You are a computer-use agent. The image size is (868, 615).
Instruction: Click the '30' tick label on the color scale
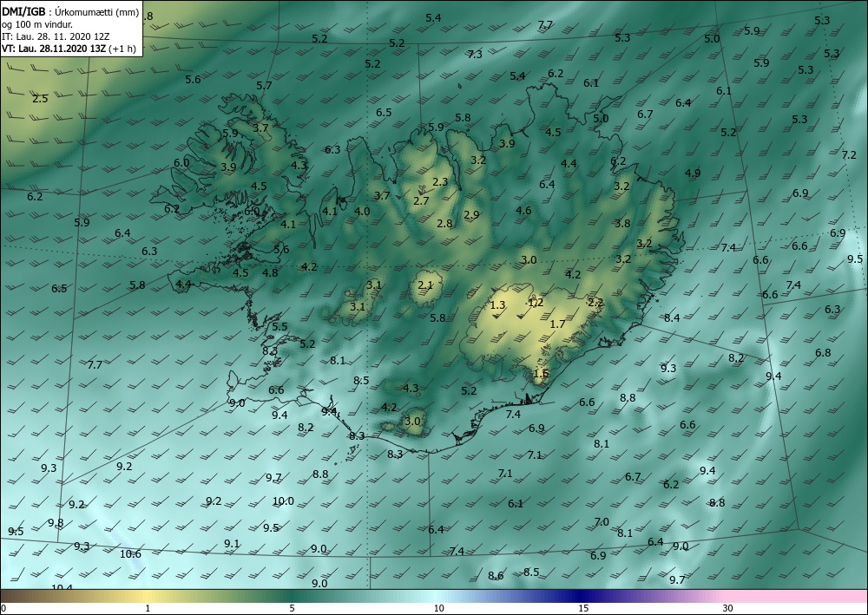(x=728, y=608)
